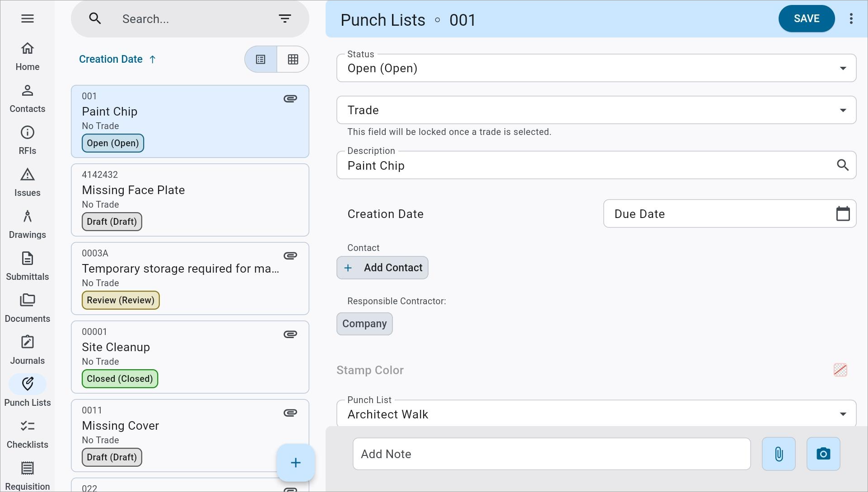Select the Missing Cover card
This screenshot has height=492, width=868.
[x=190, y=436]
